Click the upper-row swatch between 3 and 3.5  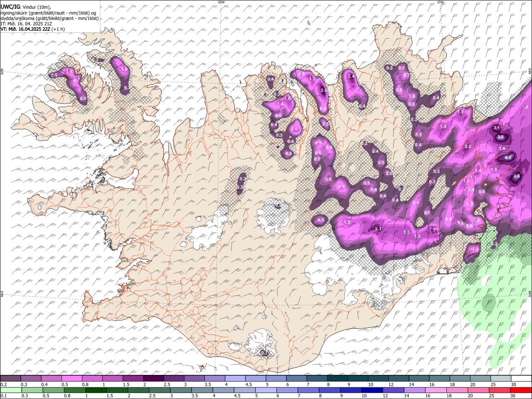(x=194, y=379)
